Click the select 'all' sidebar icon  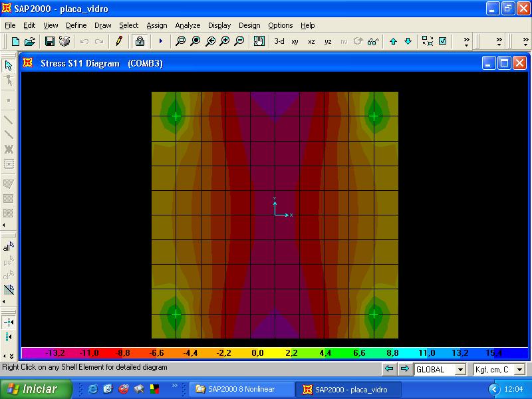9,247
